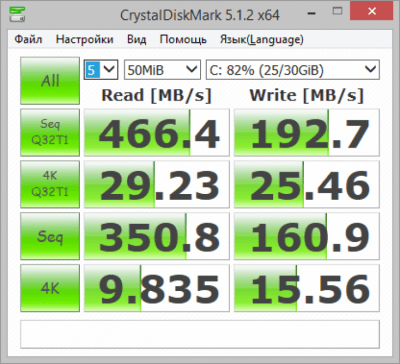The image size is (400, 364).
Task: Run all benchmarks with the All button
Action: click(50, 81)
